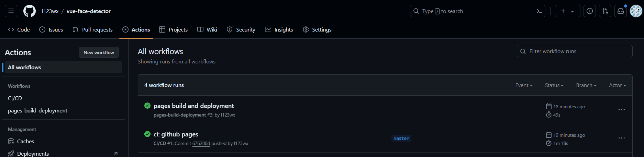Open the create new plus dropdown
The height and width of the screenshot is (157, 644).
coord(567,11)
